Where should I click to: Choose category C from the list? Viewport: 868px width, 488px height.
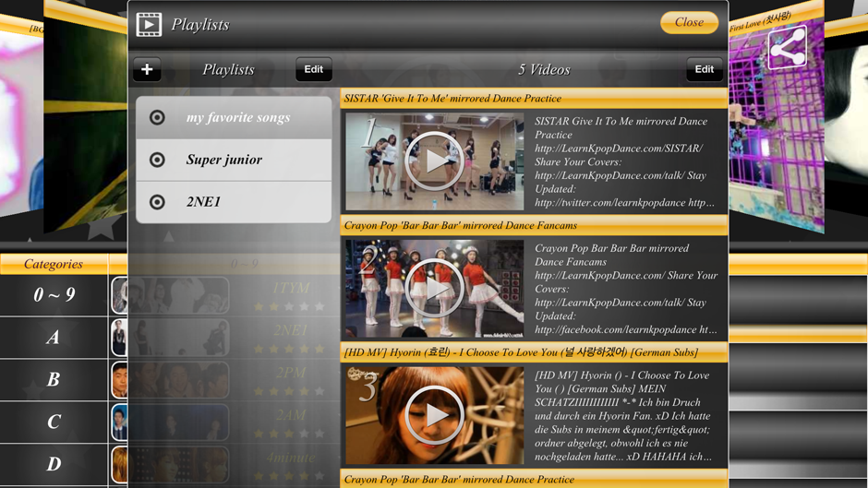tap(54, 422)
